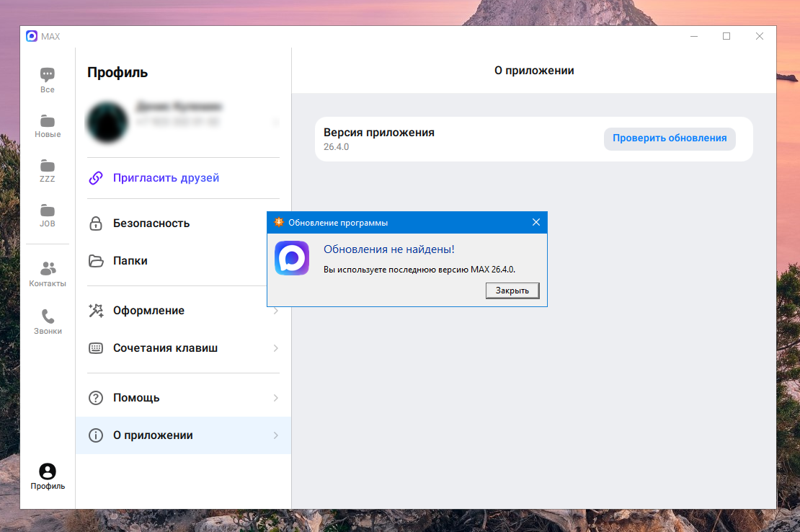Click the lock icon for Безопасность
This screenshot has width=800, height=532.
click(x=96, y=223)
